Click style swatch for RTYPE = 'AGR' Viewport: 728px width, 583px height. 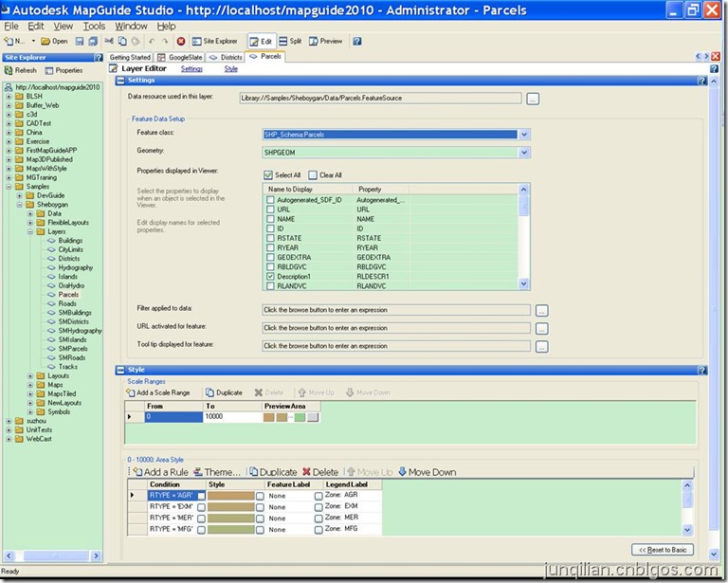[230, 496]
